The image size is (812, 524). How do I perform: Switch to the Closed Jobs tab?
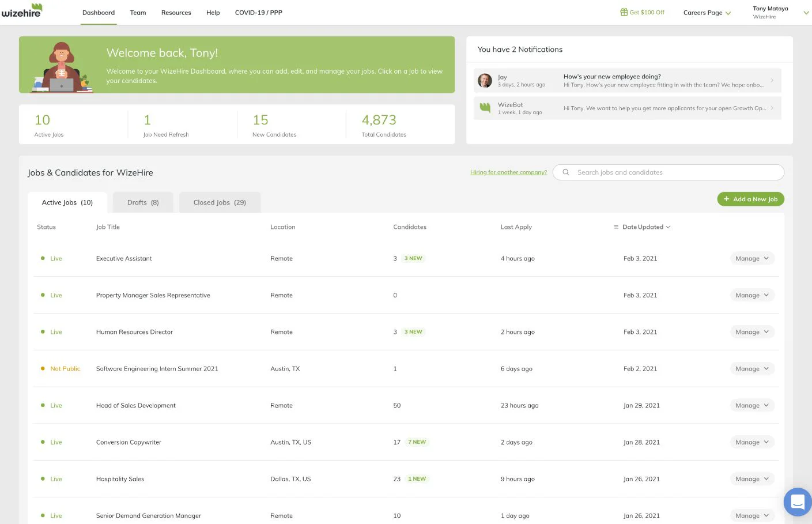tap(220, 202)
